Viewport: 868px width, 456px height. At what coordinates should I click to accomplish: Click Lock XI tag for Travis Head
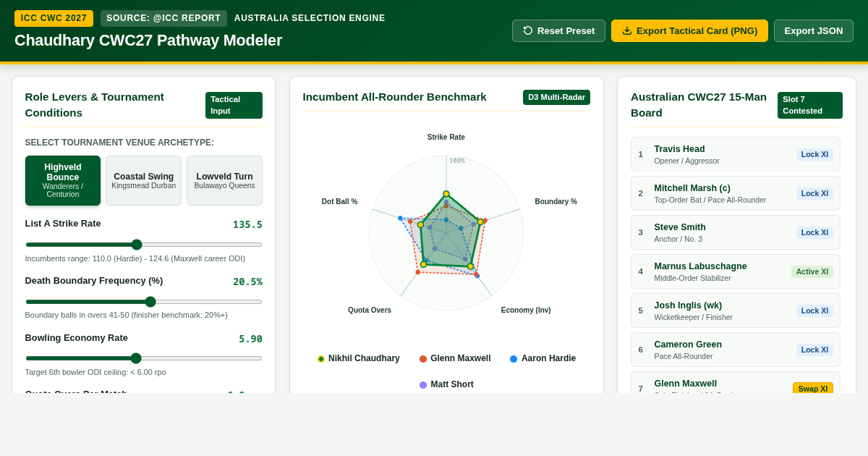tap(814, 154)
